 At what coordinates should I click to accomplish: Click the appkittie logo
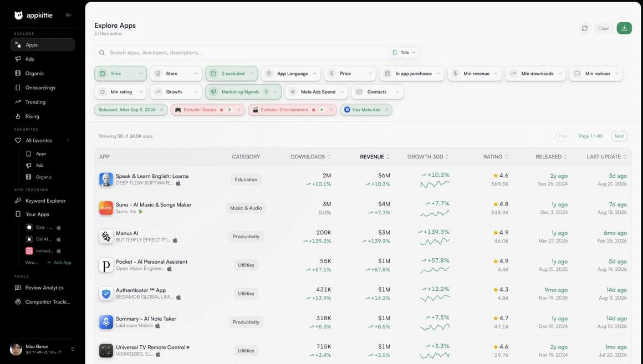34,15
